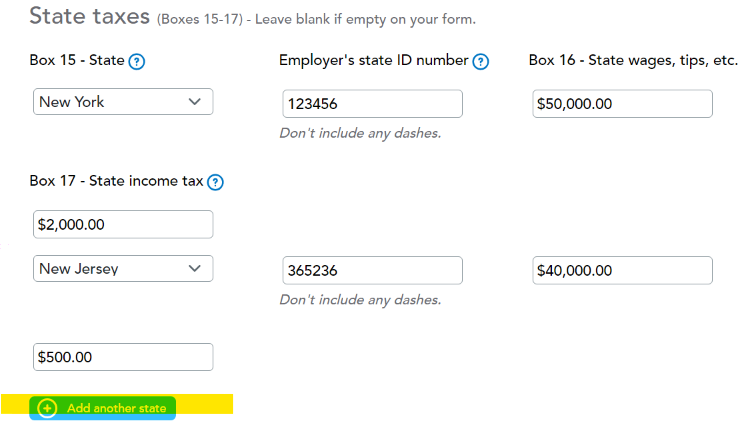This screenshot has height=434, width=739.
Task: Click the "Employer's state ID number" label text
Action: 373,60
